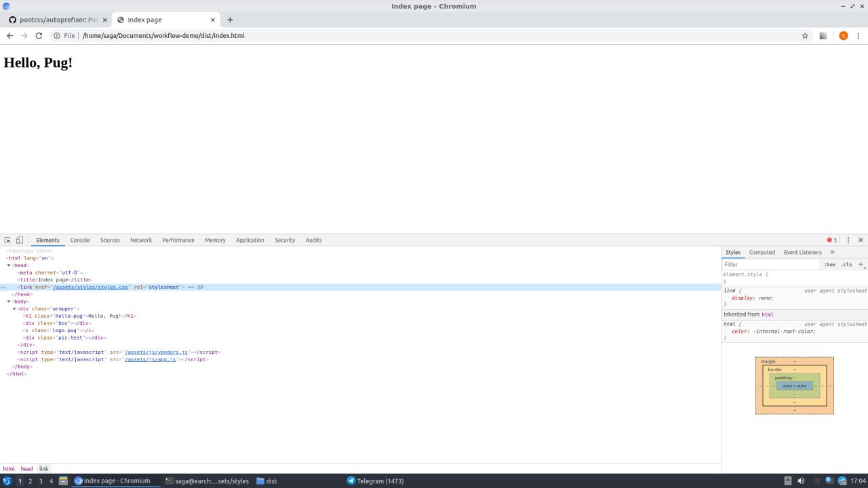Image resolution: width=868 pixels, height=488 pixels.
Task: Switch to the Console tab
Action: 80,240
